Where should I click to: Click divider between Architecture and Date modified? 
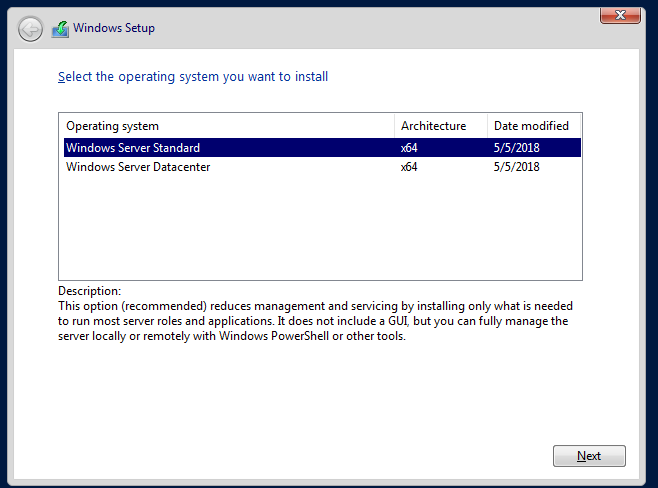487,126
